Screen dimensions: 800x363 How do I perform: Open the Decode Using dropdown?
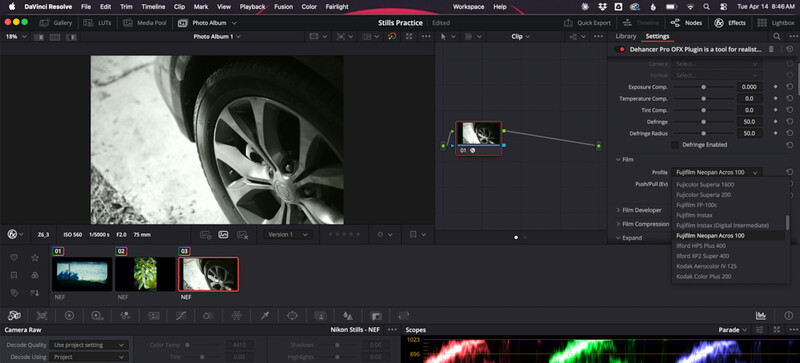tap(89, 357)
